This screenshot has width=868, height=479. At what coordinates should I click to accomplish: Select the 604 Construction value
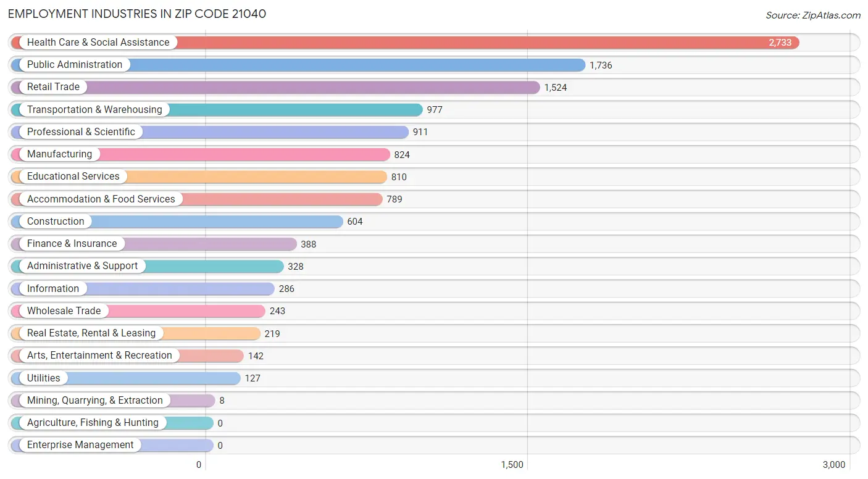[355, 222]
